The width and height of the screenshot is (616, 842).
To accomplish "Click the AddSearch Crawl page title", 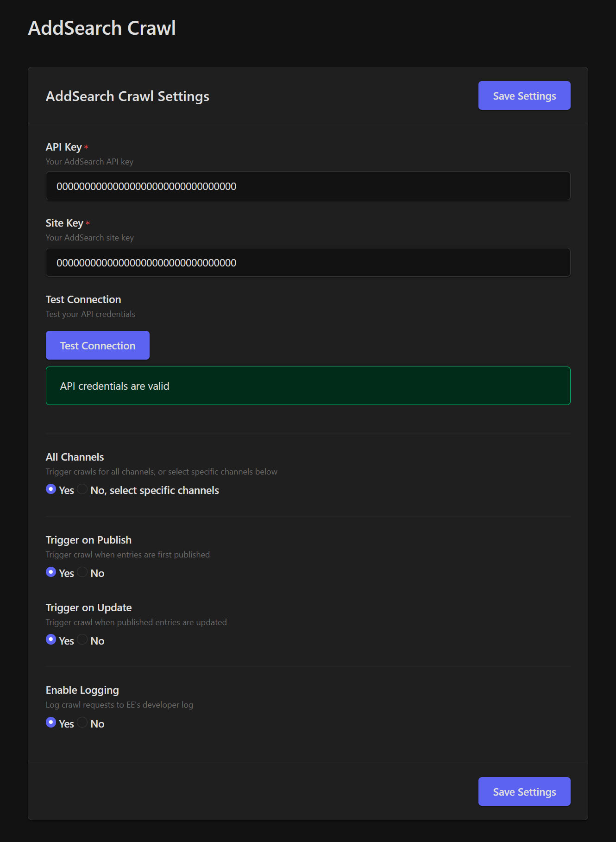I will click(x=102, y=28).
